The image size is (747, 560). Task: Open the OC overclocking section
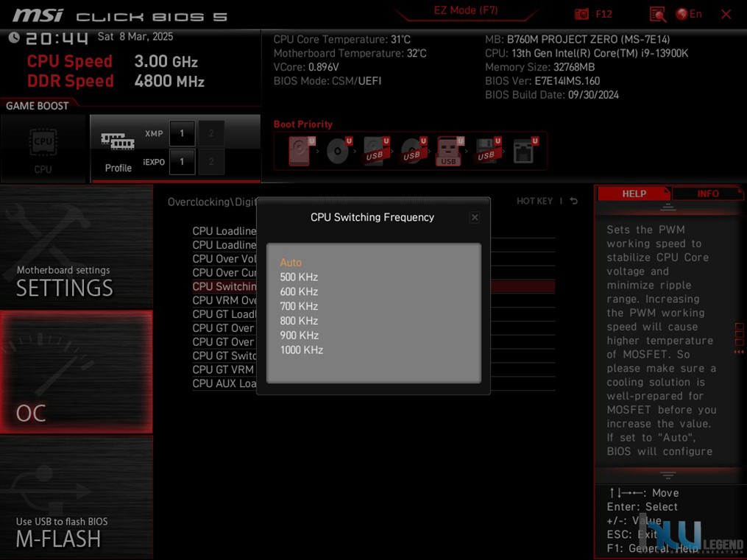click(77, 372)
